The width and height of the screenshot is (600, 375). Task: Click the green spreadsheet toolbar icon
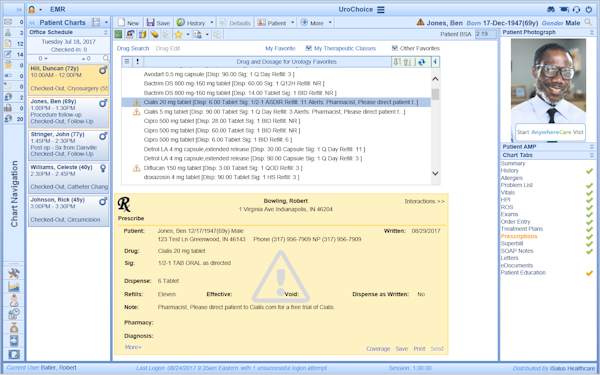coord(118,34)
